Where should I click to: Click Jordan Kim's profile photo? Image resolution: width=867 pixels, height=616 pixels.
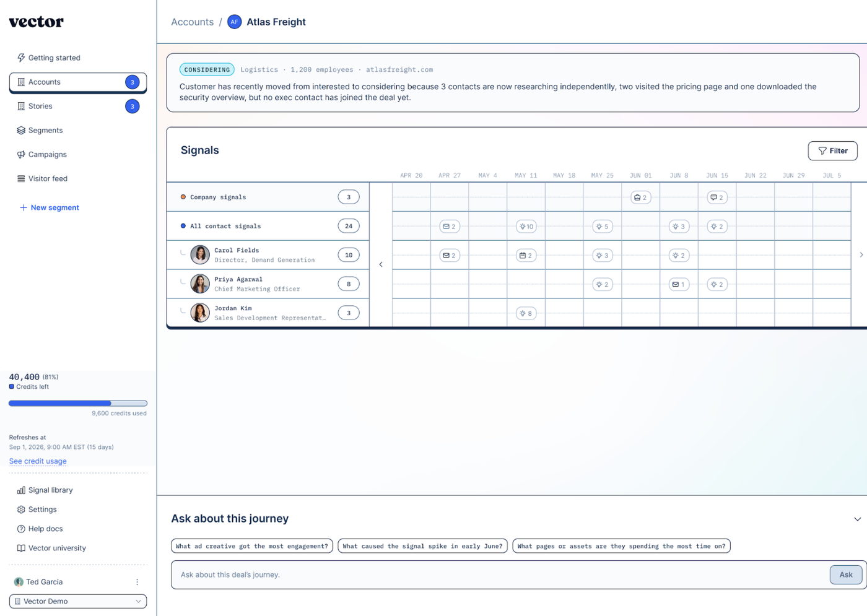(200, 313)
